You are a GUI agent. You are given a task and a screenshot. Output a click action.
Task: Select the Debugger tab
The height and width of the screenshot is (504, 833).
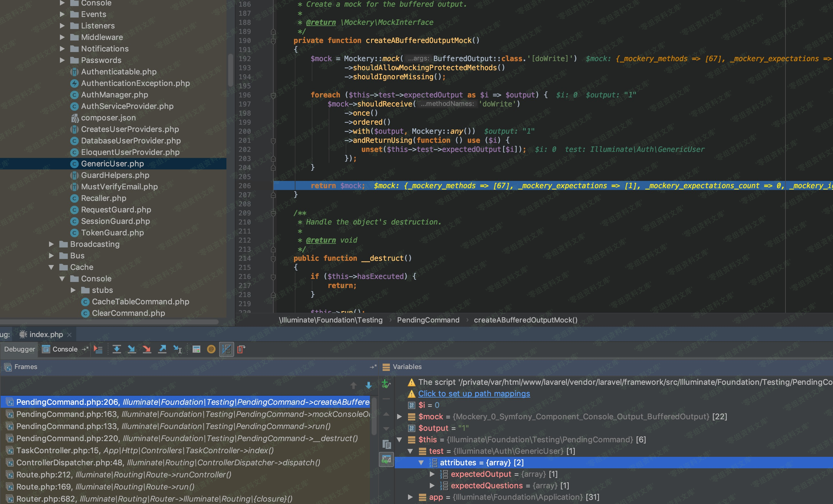tap(19, 349)
